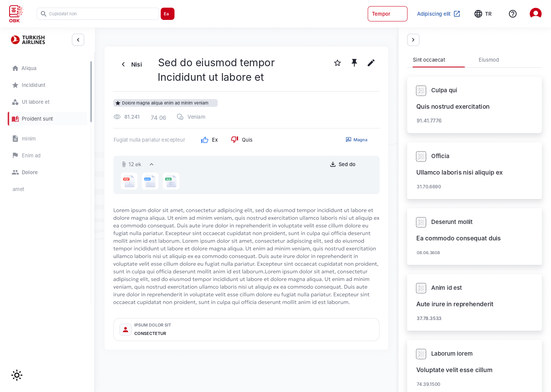Image resolution: width=551 pixels, height=392 pixels.
Task: Open the user profile avatar
Action: (536, 14)
